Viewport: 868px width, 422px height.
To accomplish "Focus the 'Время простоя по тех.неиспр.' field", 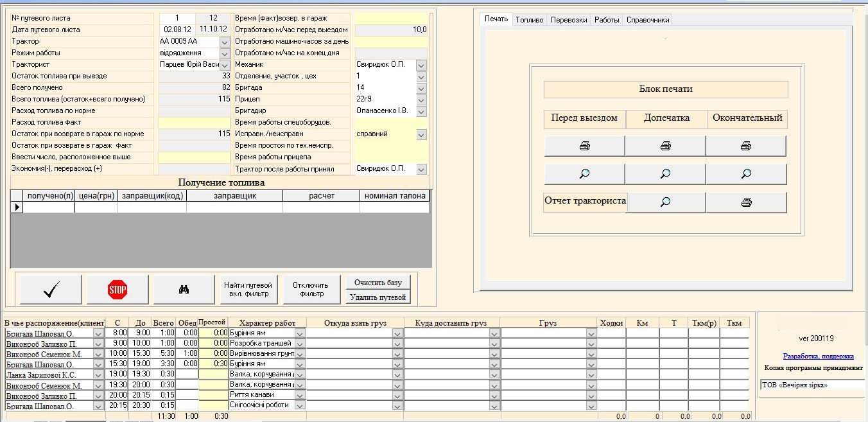I will click(391, 145).
